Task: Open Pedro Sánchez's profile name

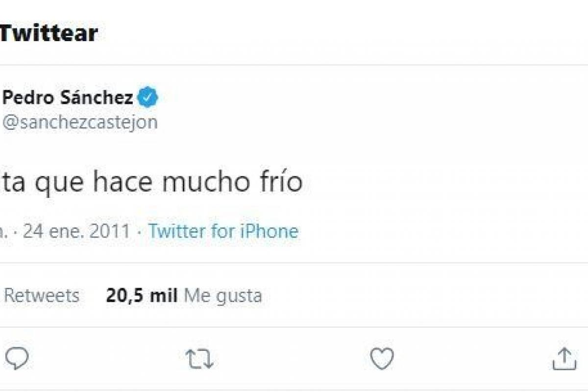Action: click(68, 98)
